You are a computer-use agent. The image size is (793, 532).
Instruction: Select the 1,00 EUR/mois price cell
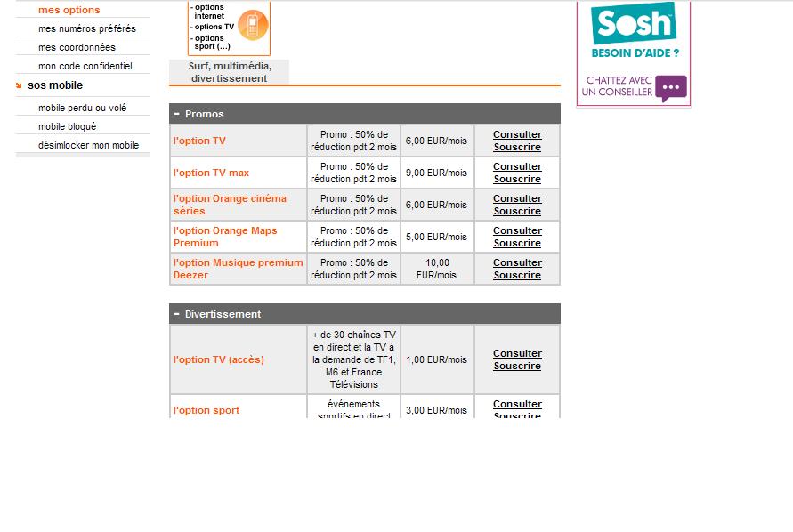pos(437,359)
